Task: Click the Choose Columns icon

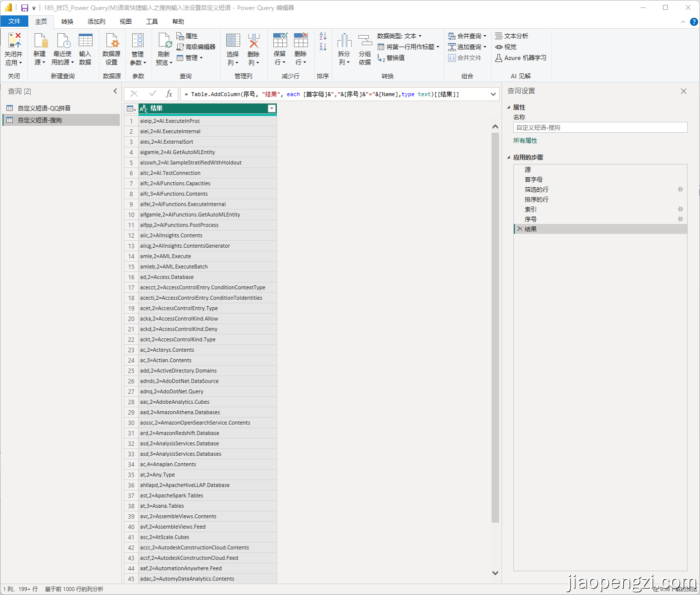Action: pos(233,41)
